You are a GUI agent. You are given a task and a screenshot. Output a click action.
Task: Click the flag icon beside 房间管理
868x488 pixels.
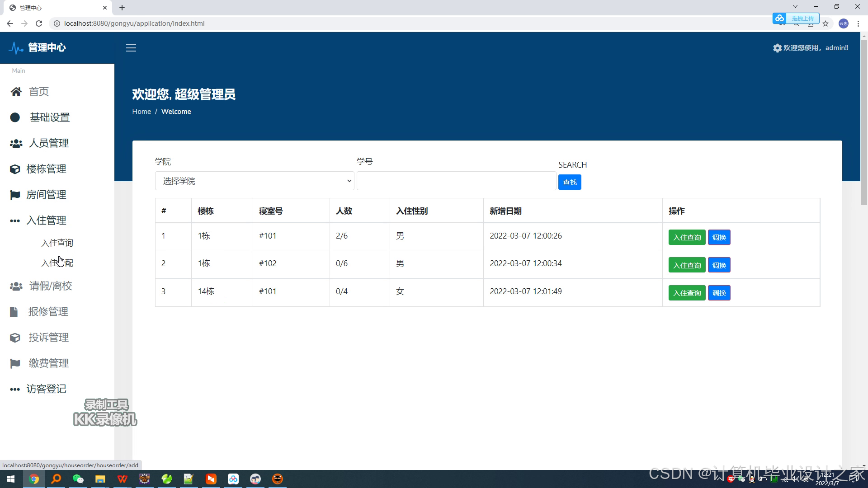tap(15, 195)
